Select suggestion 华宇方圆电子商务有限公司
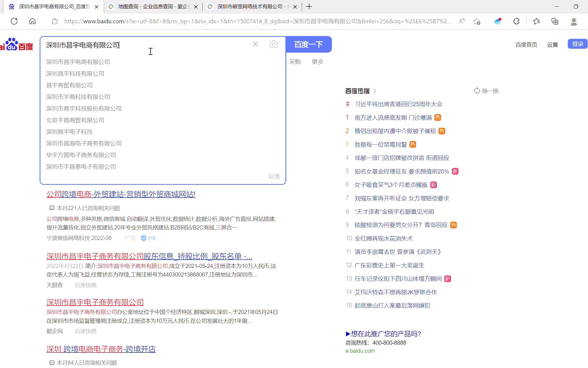This screenshot has height=368, width=588. (x=81, y=155)
